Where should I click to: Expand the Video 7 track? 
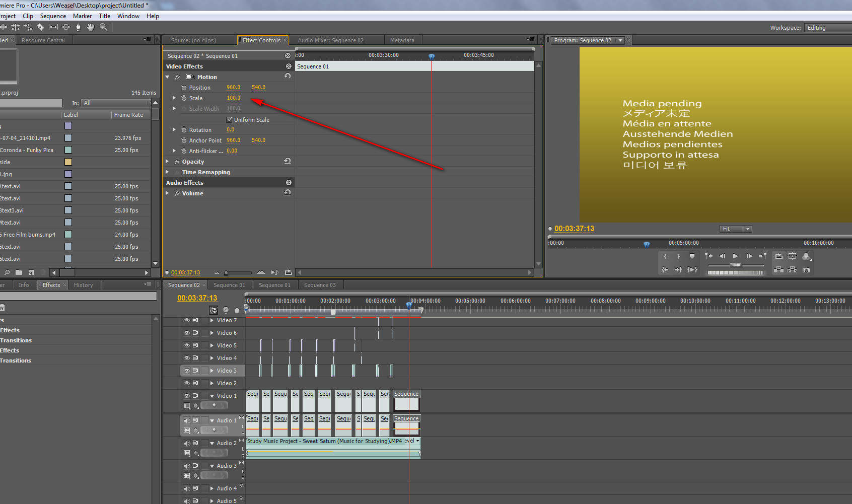click(x=212, y=320)
